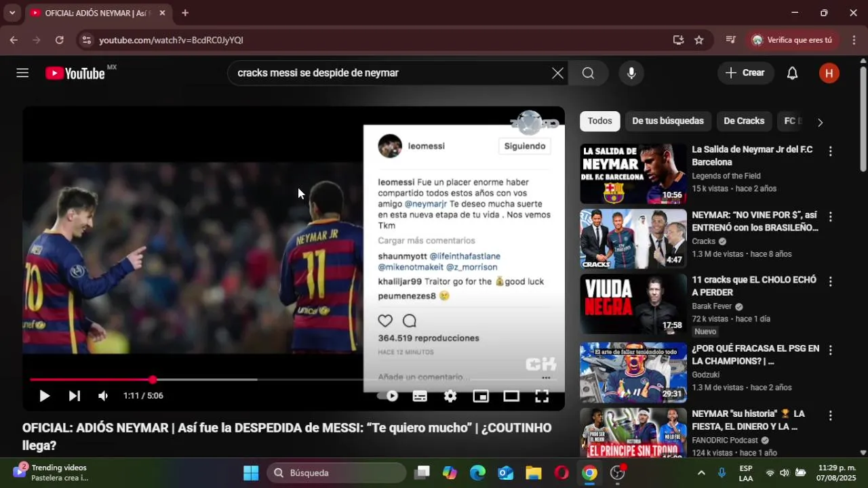Open 11 cracks que EL CHOLO title
The width and height of the screenshot is (868, 488).
[754, 286]
